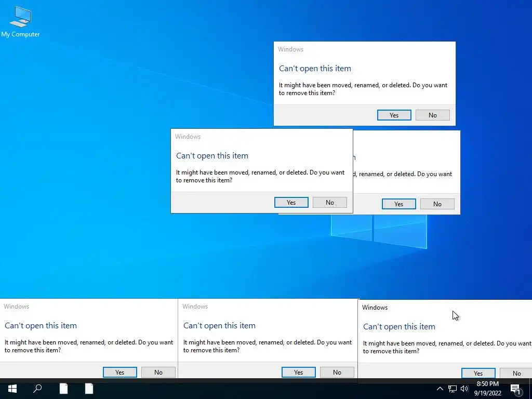This screenshot has width=532, height=399.
Task: Open the 8:50 PM clock and date
Action: [487, 389]
